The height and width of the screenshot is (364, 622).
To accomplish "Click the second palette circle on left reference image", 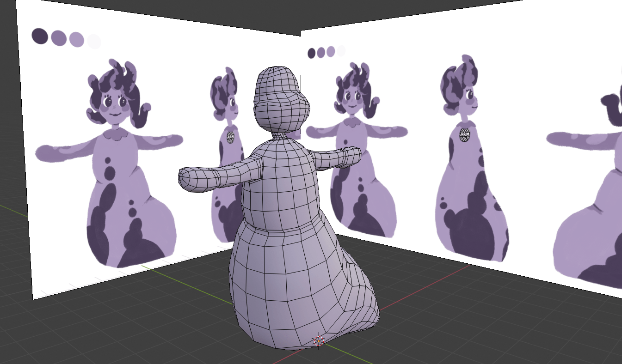I will (59, 38).
